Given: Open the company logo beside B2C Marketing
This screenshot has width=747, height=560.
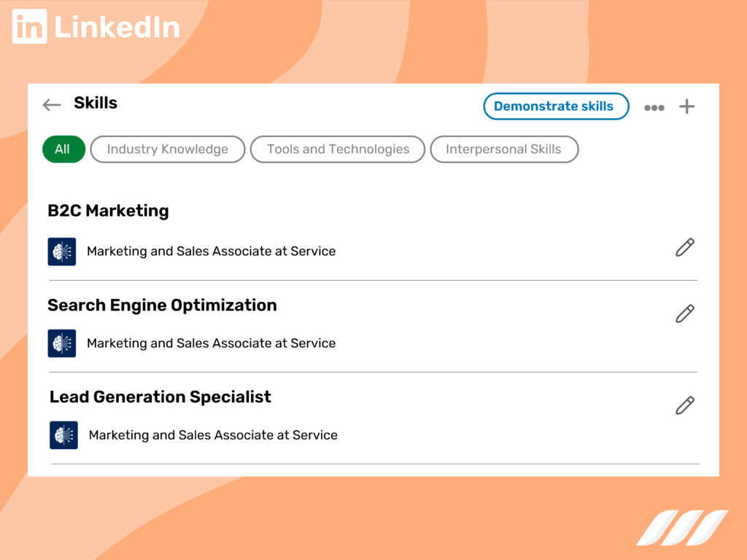Looking at the screenshot, I should (61, 251).
